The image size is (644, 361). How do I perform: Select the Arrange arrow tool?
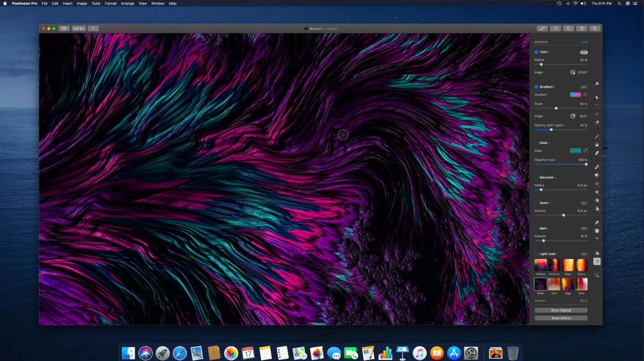pyautogui.click(x=597, y=97)
